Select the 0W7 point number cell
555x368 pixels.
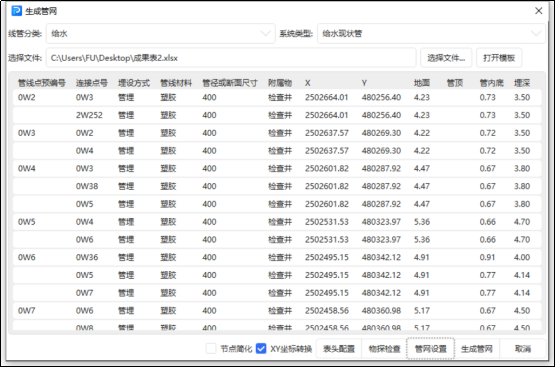[x=27, y=310]
